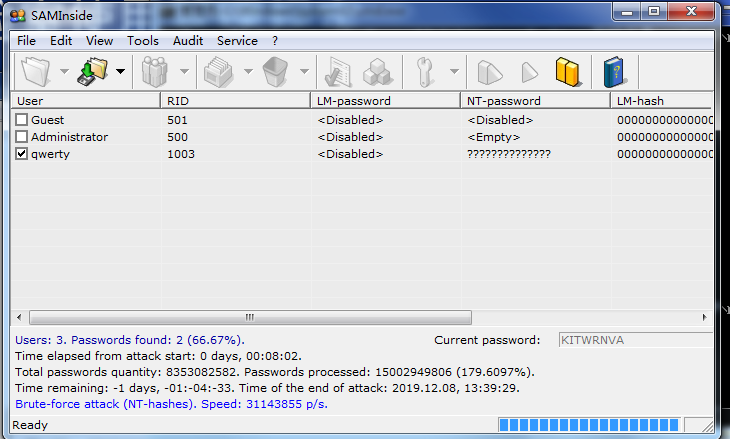Viewport: 730px width, 439px height.
Task: Click the scrollbar right arrow
Action: [x=704, y=317]
